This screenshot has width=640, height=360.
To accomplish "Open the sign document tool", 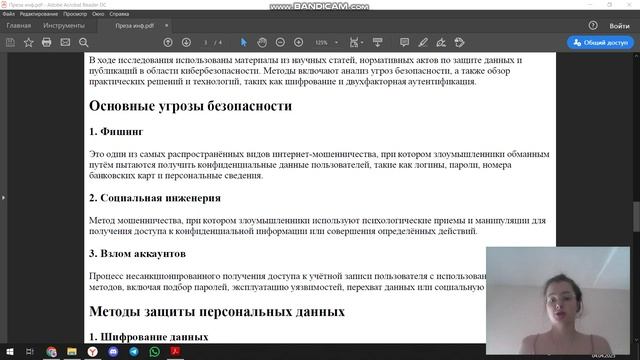I will coord(441,42).
